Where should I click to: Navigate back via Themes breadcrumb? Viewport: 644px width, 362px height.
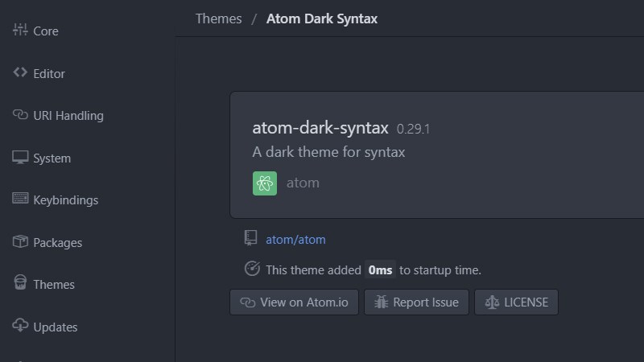pyautogui.click(x=218, y=19)
